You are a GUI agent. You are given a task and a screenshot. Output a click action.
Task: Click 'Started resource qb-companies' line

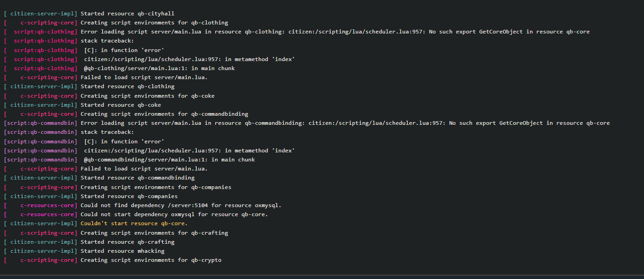click(x=90, y=196)
